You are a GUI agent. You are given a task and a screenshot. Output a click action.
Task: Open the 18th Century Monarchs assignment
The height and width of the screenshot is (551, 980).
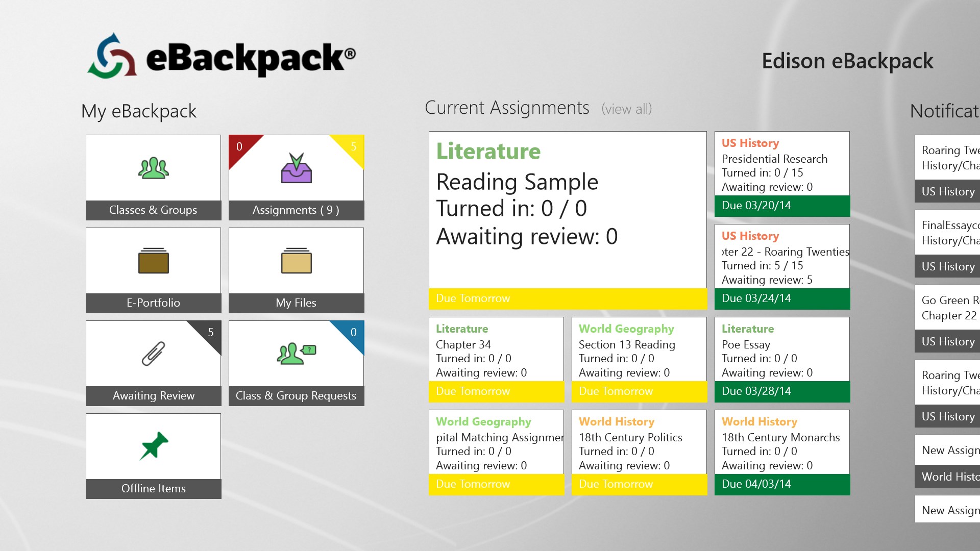pos(782,444)
